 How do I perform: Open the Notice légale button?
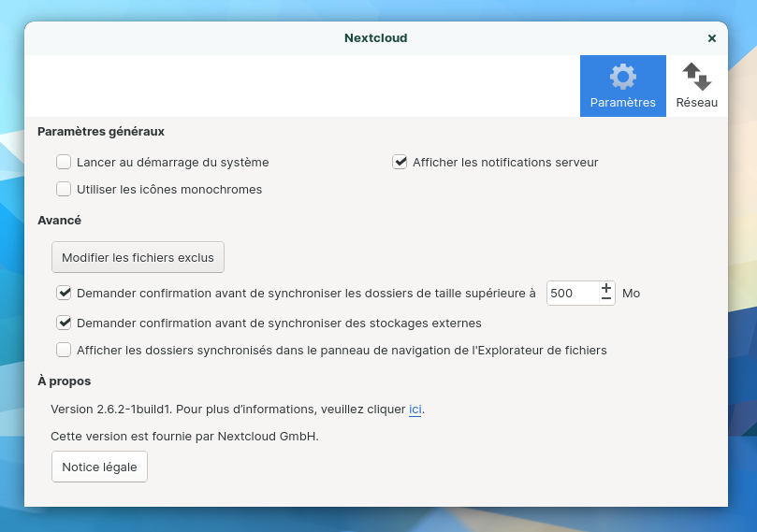click(99, 467)
